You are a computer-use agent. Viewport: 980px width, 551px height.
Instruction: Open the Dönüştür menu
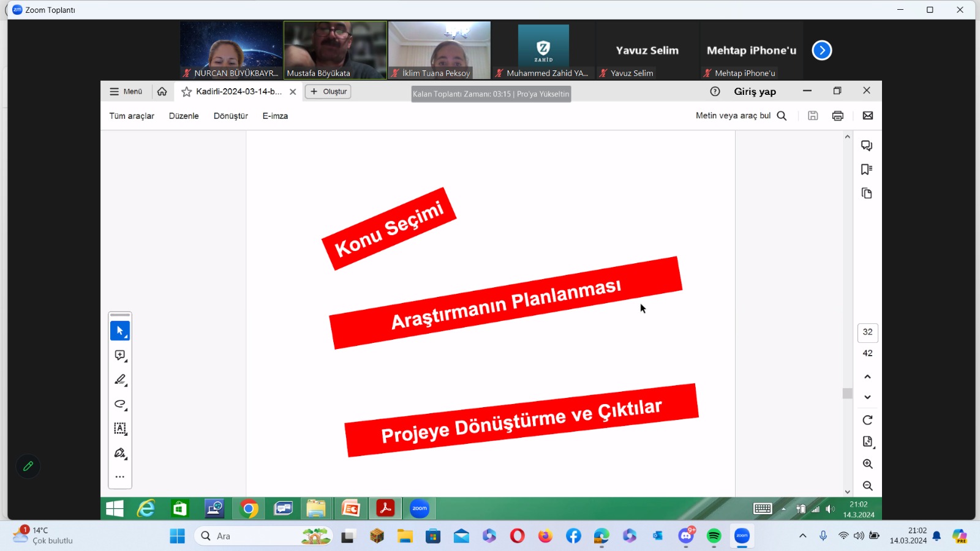click(x=230, y=116)
